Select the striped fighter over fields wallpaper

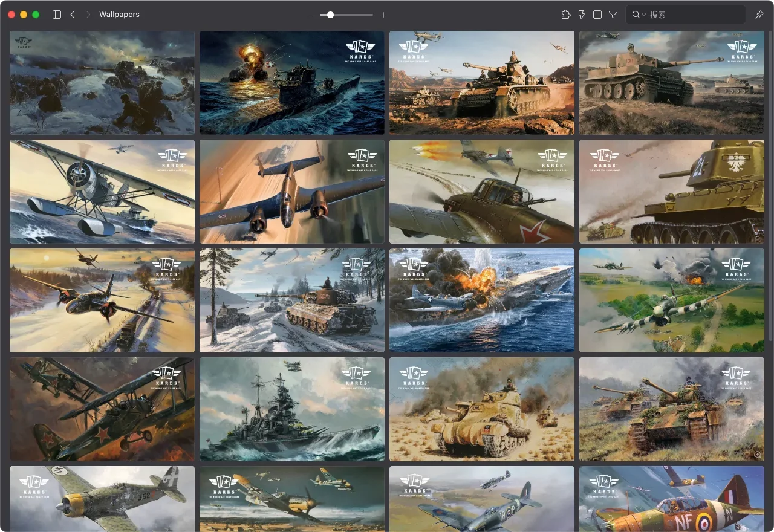pyautogui.click(x=672, y=300)
